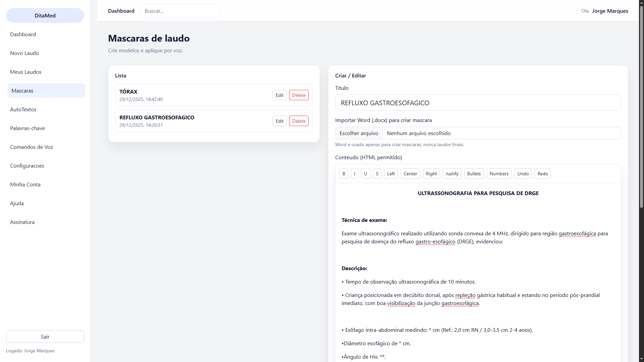Click Redo in editor toolbar
644x362 pixels.
pyautogui.click(x=542, y=174)
